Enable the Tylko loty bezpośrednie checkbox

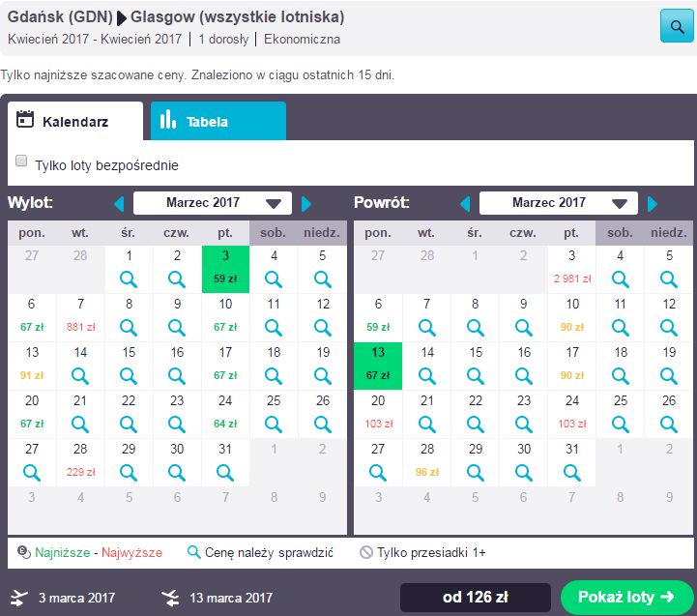click(21, 162)
